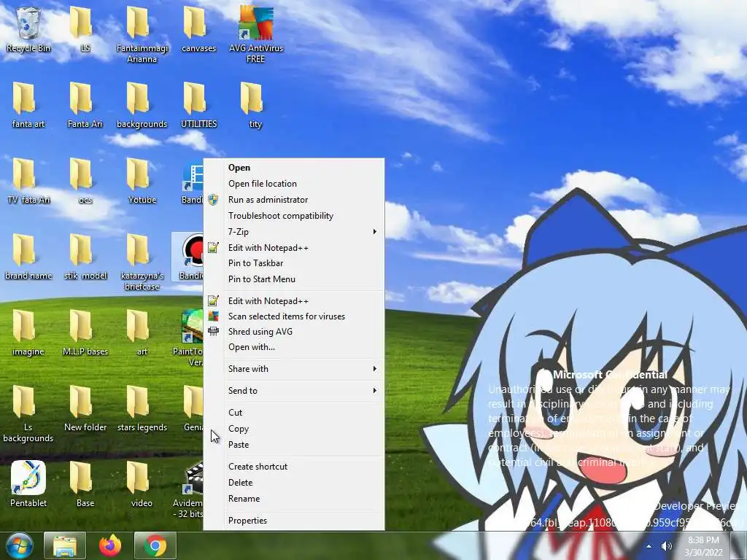Choose Create shortcut

[294, 467]
